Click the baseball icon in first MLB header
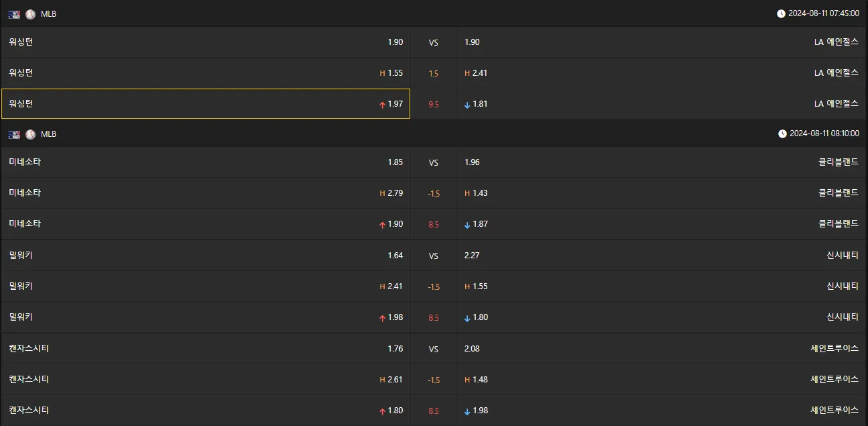Image resolution: width=868 pixels, height=426 pixels. coord(31,13)
